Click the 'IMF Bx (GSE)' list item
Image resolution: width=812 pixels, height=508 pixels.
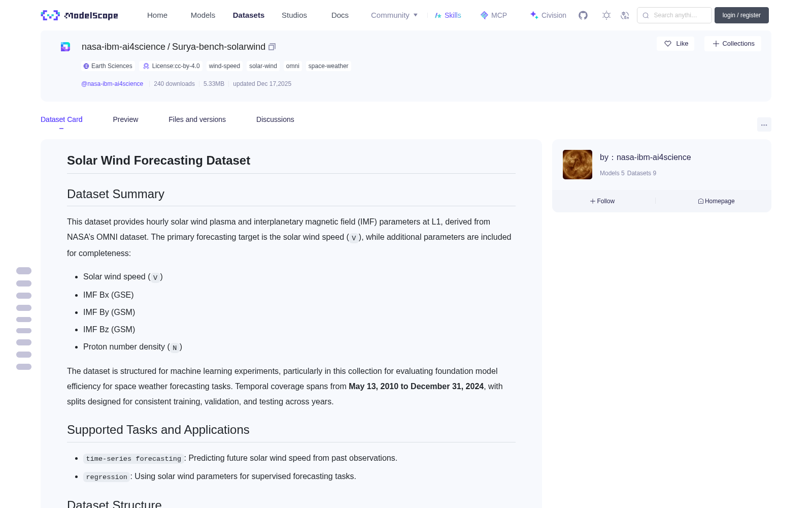109,295
